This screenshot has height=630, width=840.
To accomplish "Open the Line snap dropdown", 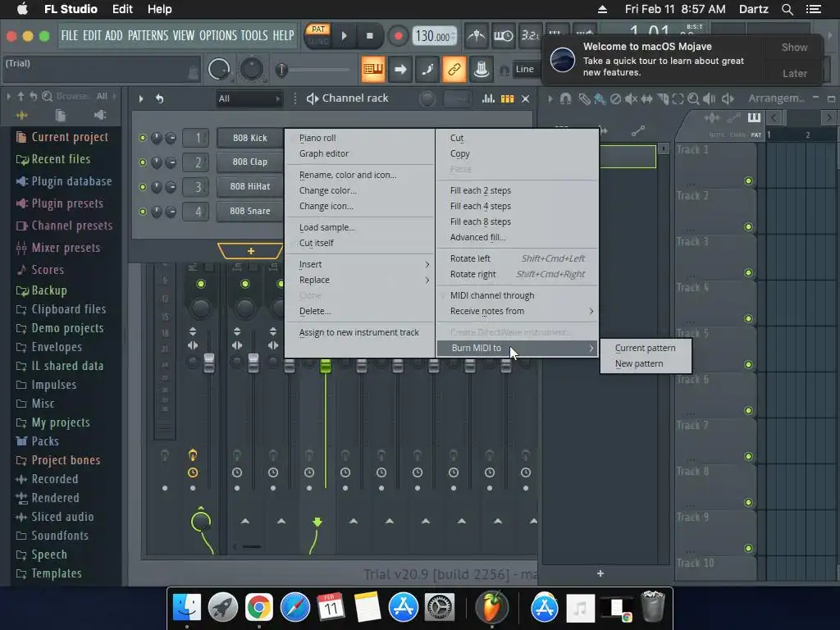I will coord(527,69).
